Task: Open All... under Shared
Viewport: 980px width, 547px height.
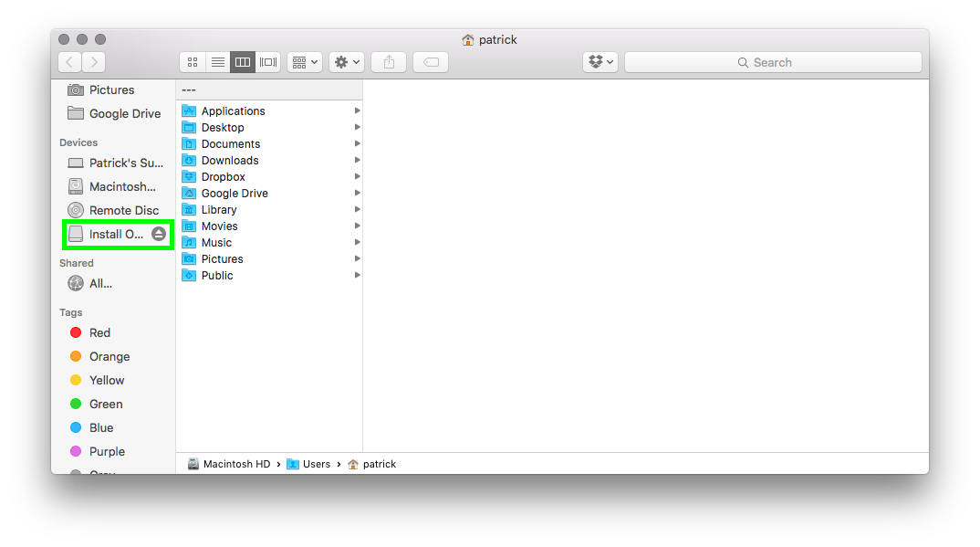Action: tap(90, 283)
